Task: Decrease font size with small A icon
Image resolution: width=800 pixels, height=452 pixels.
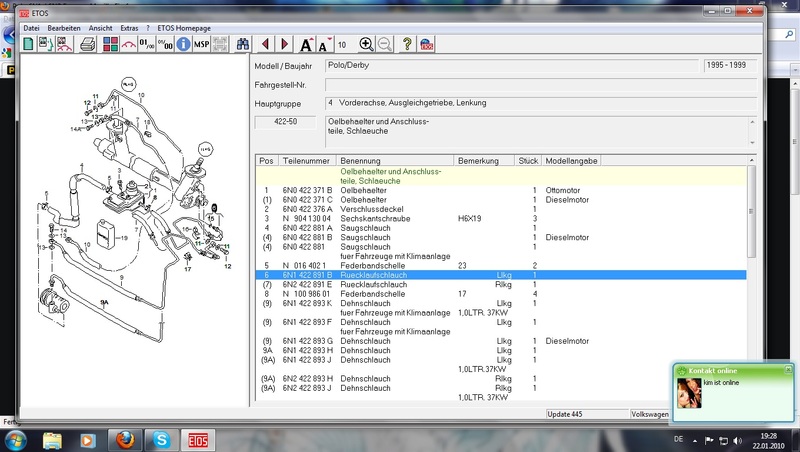Action: pyautogui.click(x=324, y=45)
